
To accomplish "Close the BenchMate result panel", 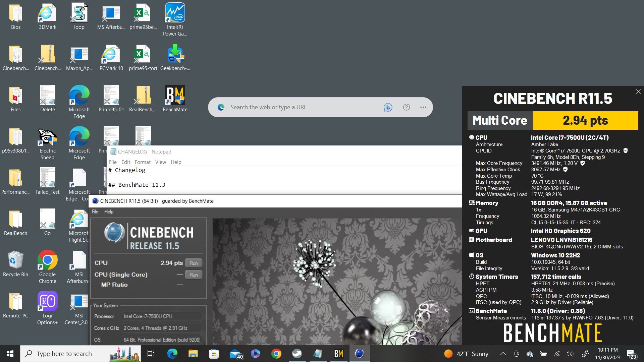I will click(x=638, y=92).
